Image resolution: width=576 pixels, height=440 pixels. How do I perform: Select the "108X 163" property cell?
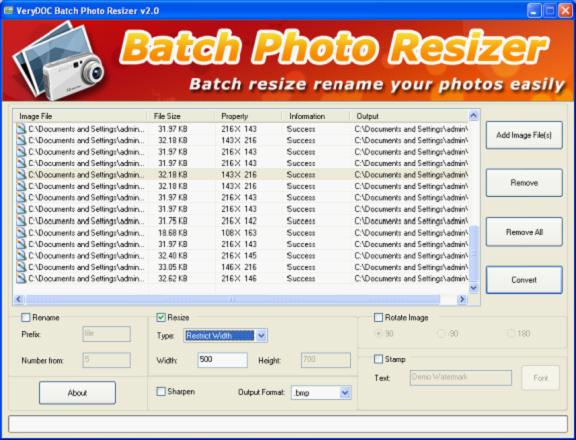point(239,232)
